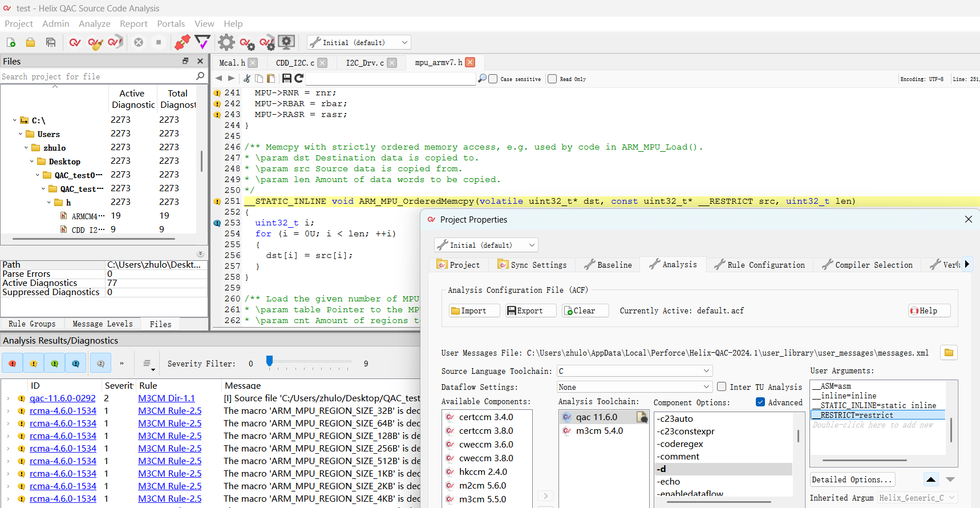This screenshot has width=980, height=508.
Task: Click the magnifier beside editor search field
Action: (482, 78)
